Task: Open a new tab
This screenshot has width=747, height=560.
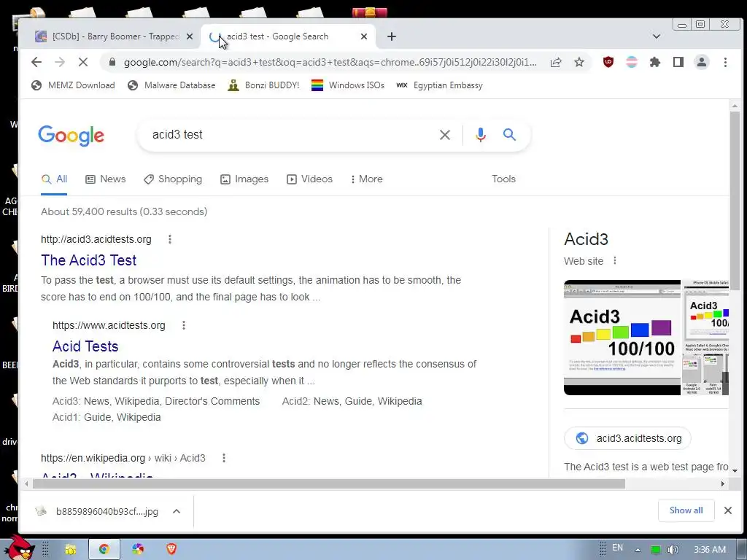Action: 392,36
